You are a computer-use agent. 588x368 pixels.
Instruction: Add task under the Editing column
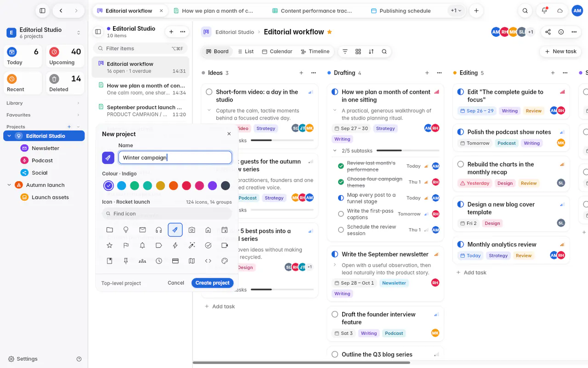tap(471, 272)
